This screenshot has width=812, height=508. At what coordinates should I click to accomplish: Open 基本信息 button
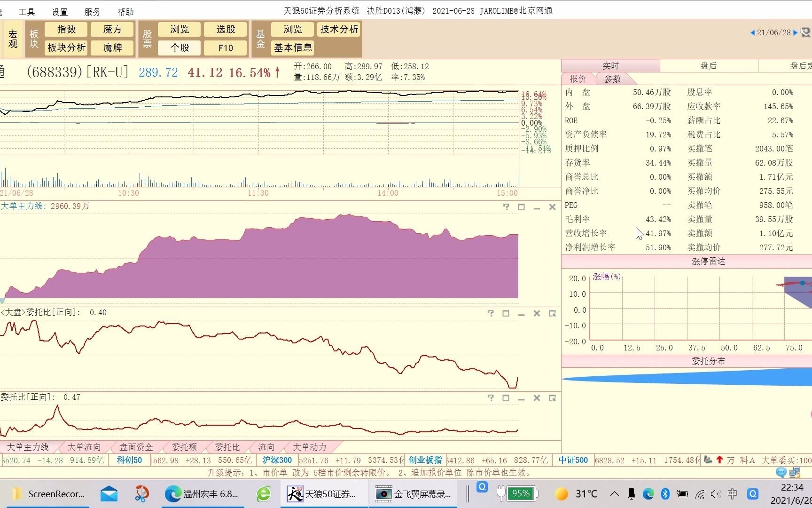[x=293, y=48]
